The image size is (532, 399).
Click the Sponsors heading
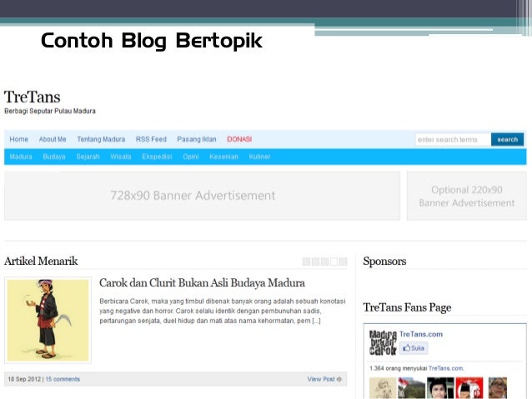(384, 261)
